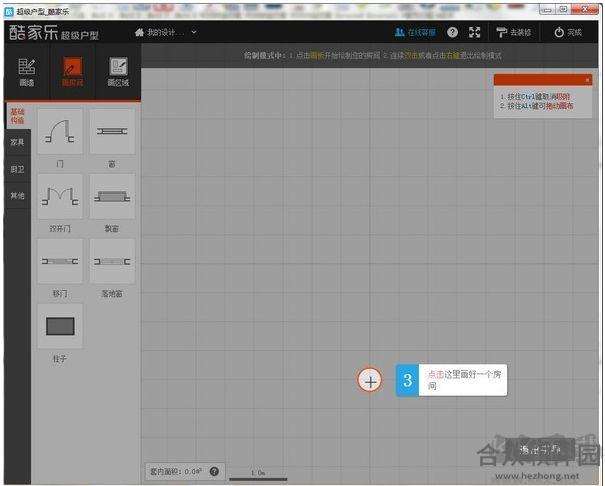The width and height of the screenshot is (605, 486).
Task: Pick the column (柱子) component
Action: click(x=60, y=326)
